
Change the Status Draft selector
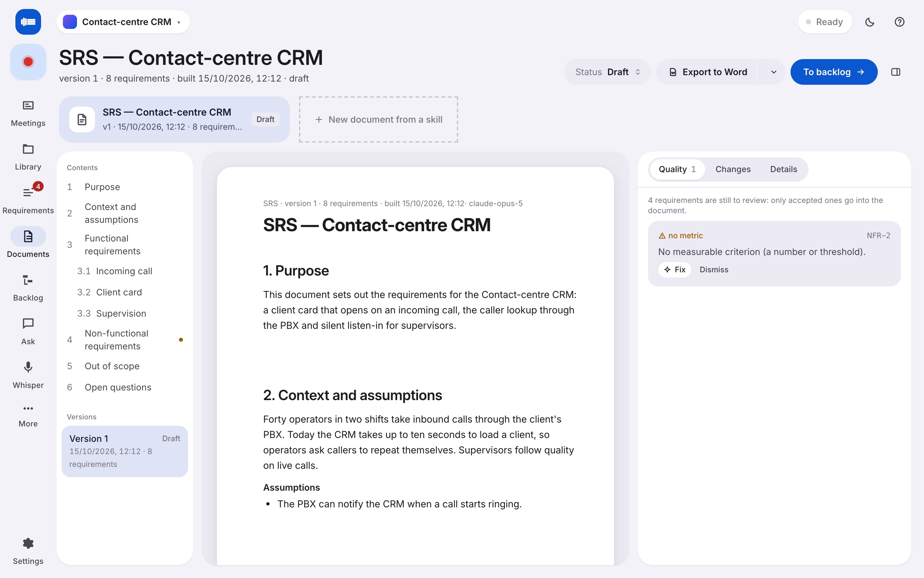pos(607,72)
